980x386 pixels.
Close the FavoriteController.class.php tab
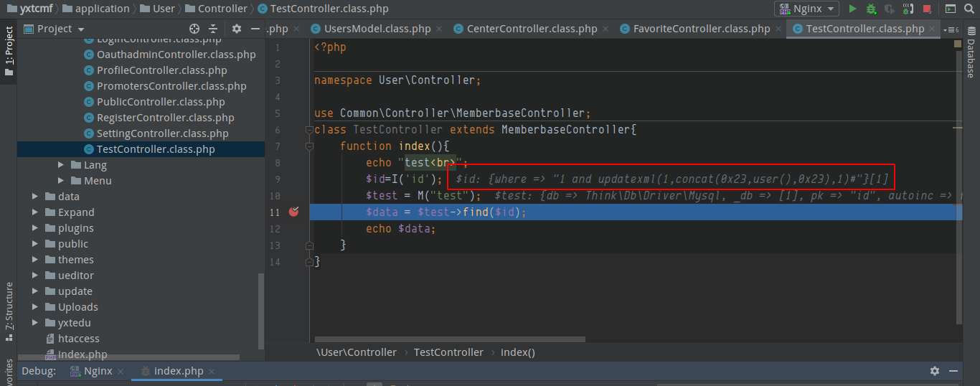pos(778,29)
